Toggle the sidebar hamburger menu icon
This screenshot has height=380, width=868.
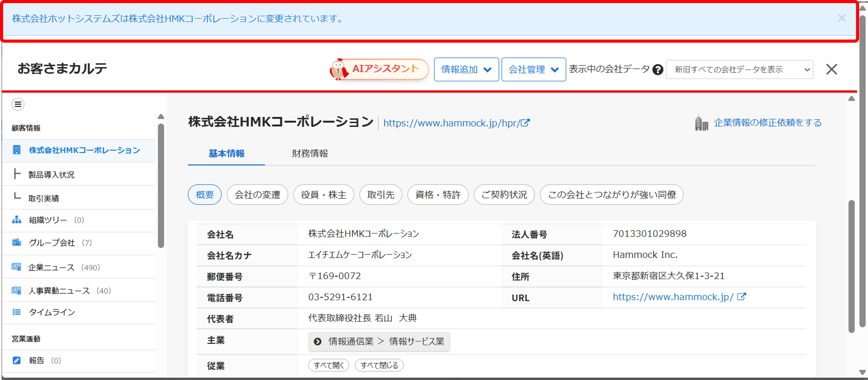18,104
